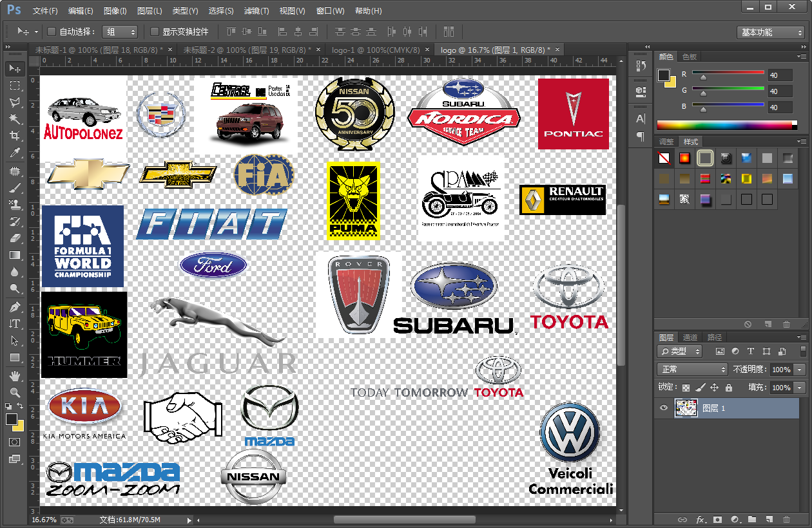Viewport: 812px width, 528px height.
Task: Open the 基本功能 workspace dropdown
Action: [771, 32]
